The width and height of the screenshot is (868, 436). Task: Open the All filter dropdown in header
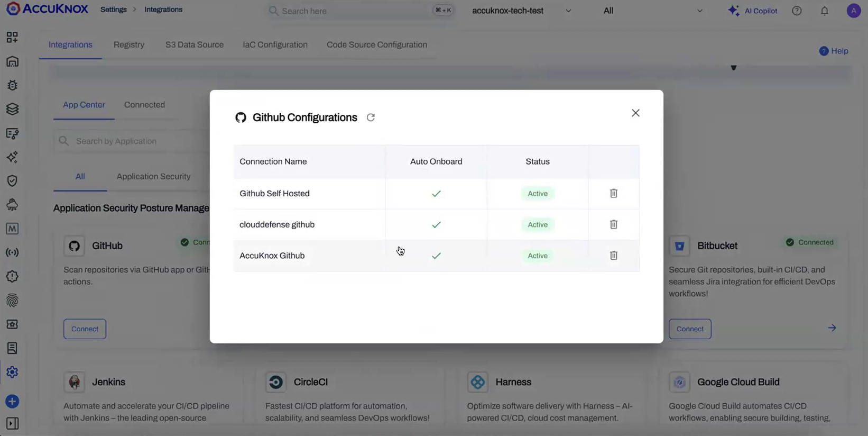(653, 11)
